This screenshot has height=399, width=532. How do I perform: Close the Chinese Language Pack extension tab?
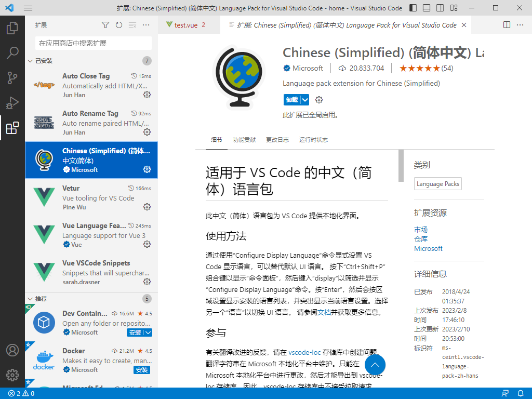[464, 25]
